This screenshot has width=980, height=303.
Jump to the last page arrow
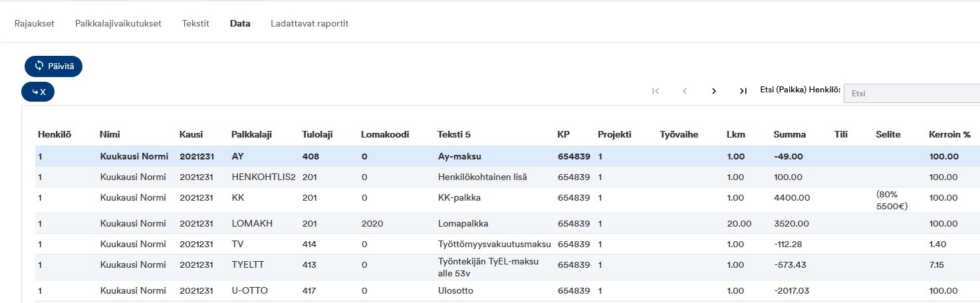point(743,91)
